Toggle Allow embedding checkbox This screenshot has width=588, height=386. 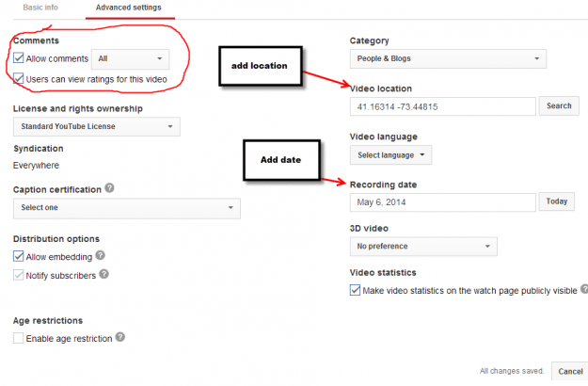(x=18, y=256)
